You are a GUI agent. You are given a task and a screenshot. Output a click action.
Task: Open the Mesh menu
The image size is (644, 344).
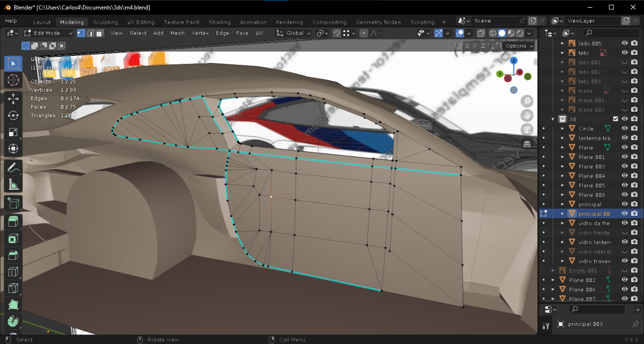point(177,33)
